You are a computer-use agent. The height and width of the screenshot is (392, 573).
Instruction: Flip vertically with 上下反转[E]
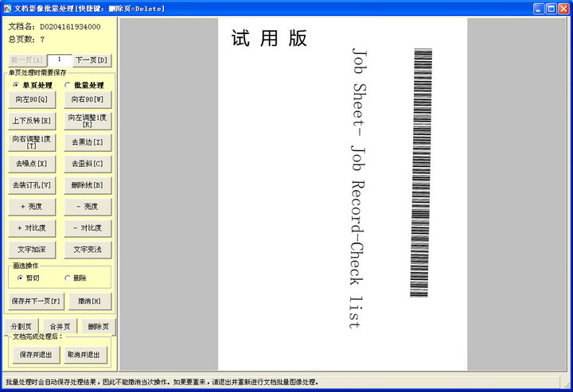coord(32,121)
